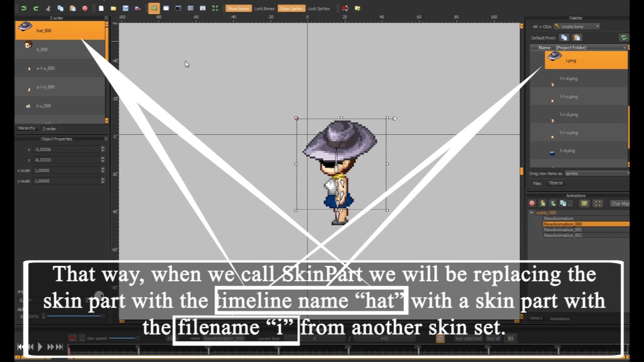Select l-l-u.png in the palette
The height and width of the screenshot is (362, 644).
click(586, 97)
